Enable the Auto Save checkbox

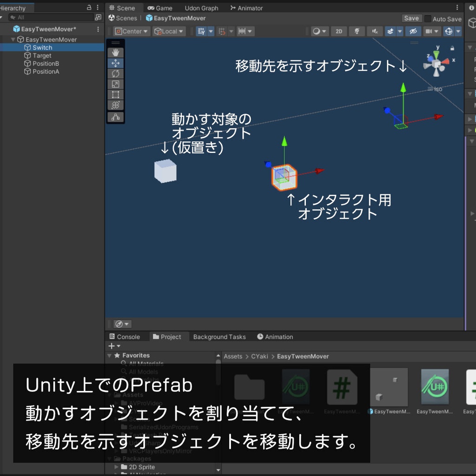428,19
